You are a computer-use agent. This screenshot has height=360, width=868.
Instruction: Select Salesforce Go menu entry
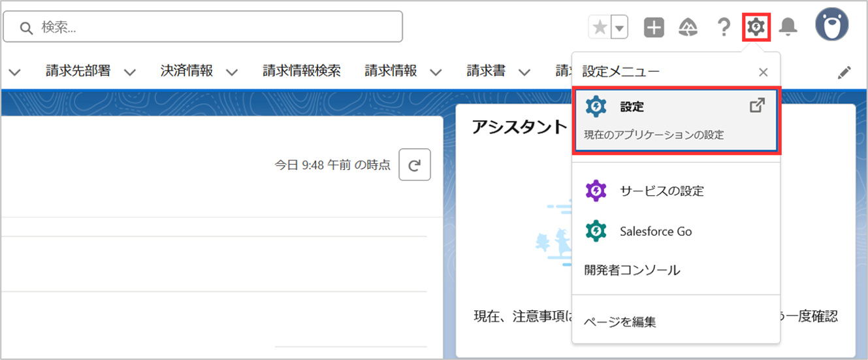655,231
